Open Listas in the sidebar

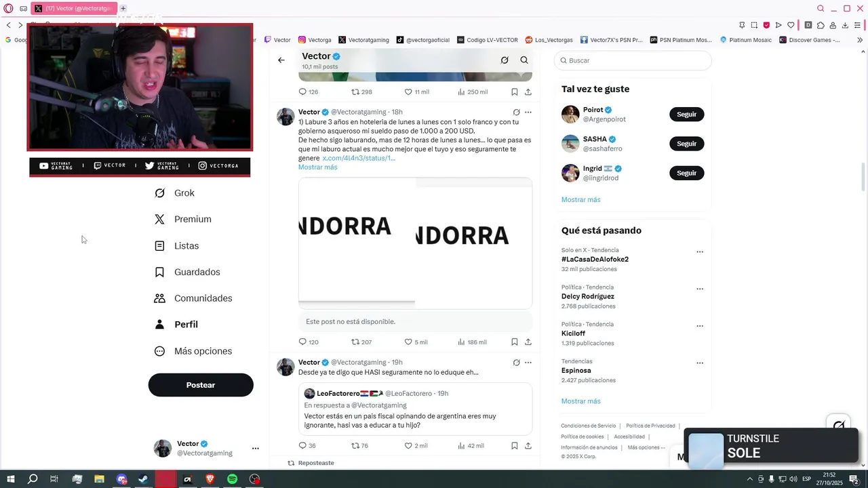click(x=177, y=246)
